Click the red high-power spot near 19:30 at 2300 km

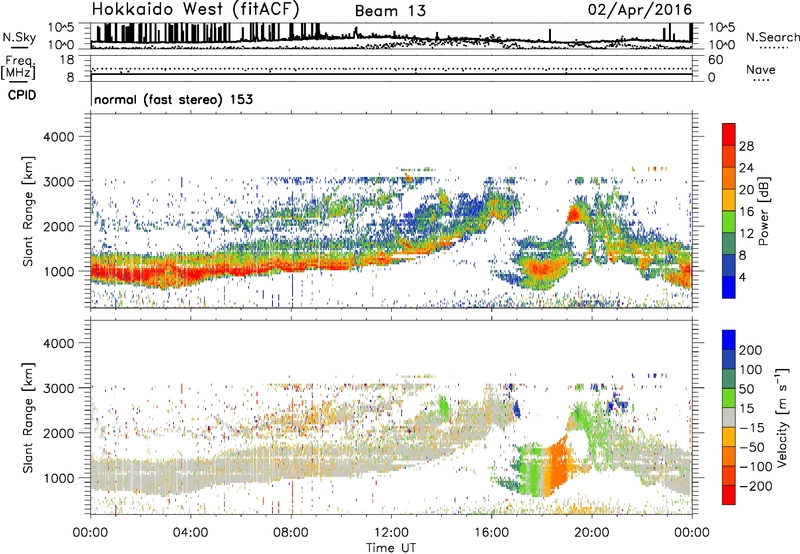coord(574,213)
